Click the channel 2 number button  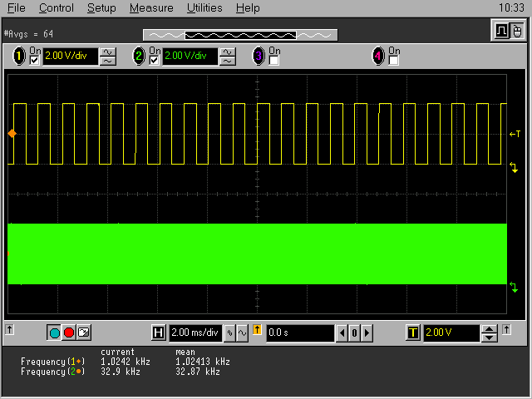click(x=139, y=57)
